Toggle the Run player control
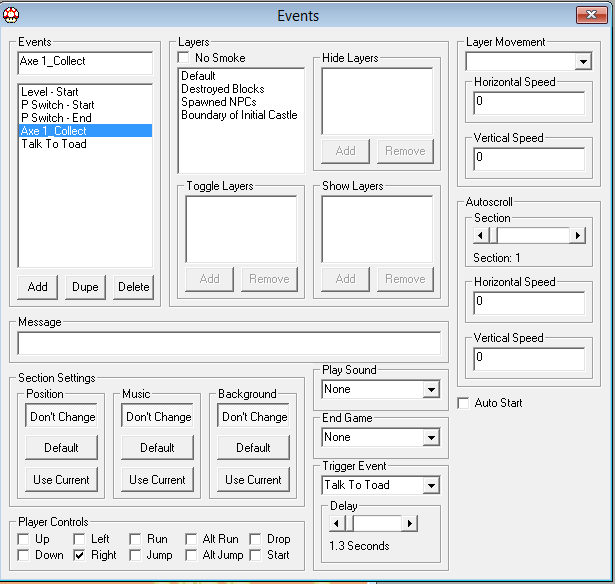 135,539
